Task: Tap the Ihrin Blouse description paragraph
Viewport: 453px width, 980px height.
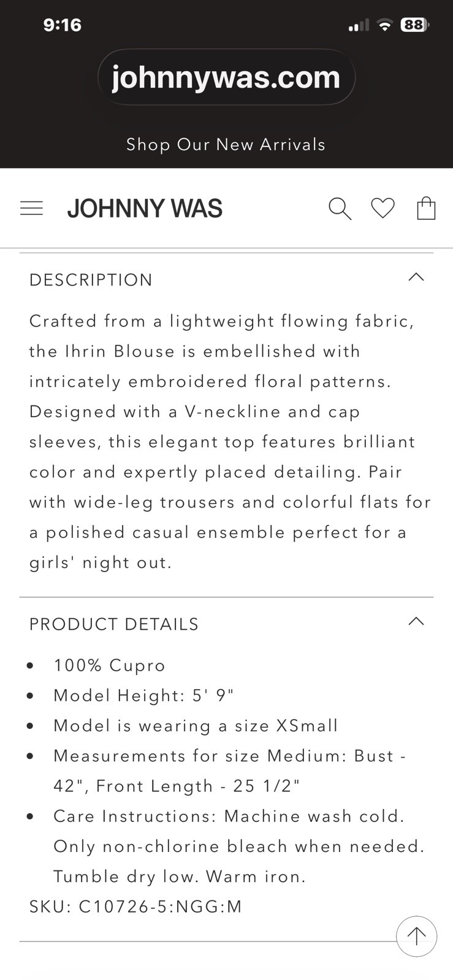Action: point(230,442)
